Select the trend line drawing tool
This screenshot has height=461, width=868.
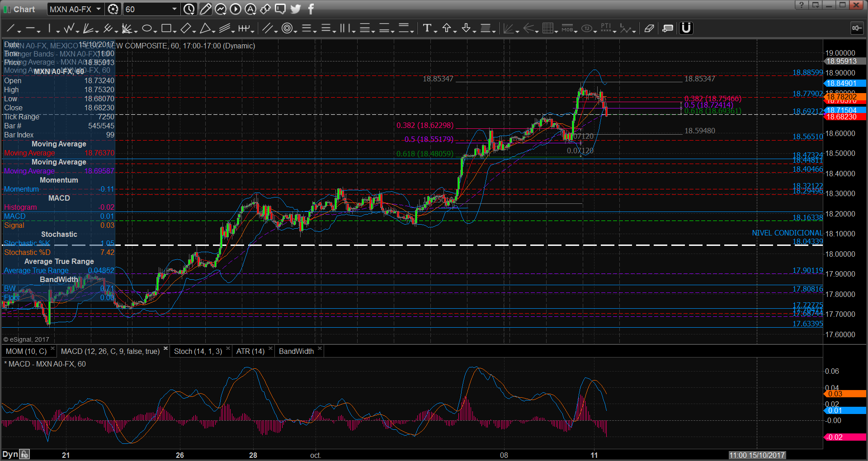coord(10,28)
